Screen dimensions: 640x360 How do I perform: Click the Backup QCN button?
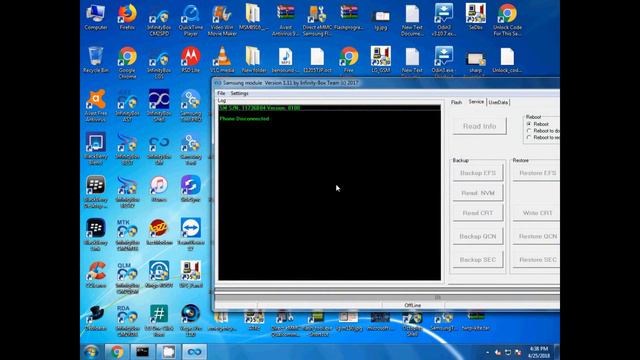point(478,236)
